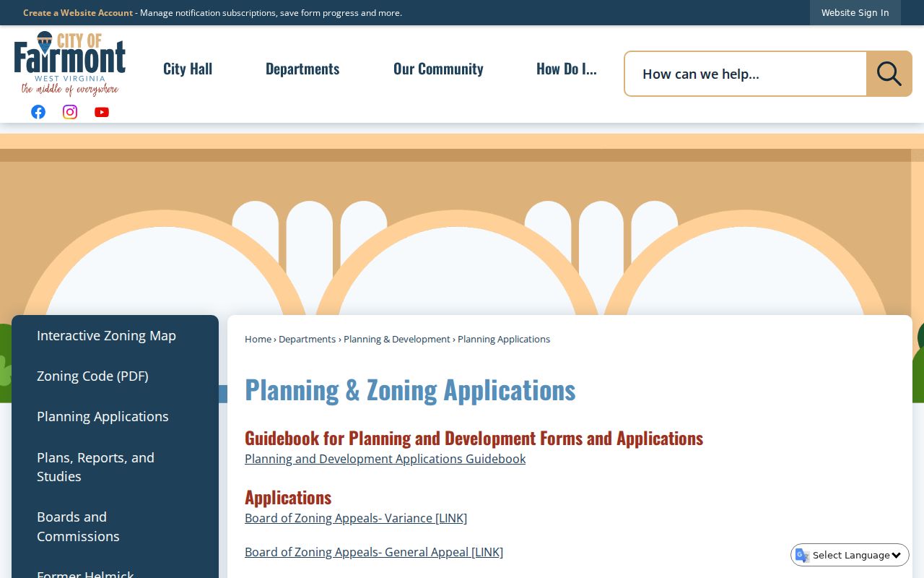Open Board of Zoning Appeals- Variance link

point(356,518)
